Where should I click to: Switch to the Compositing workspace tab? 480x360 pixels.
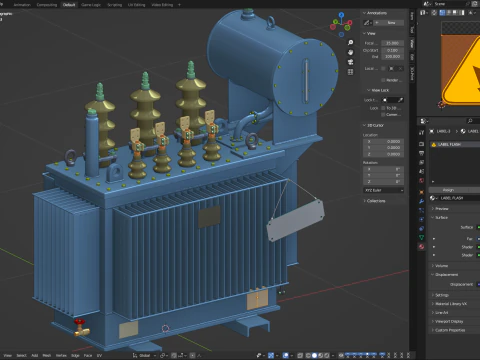[x=47, y=5]
